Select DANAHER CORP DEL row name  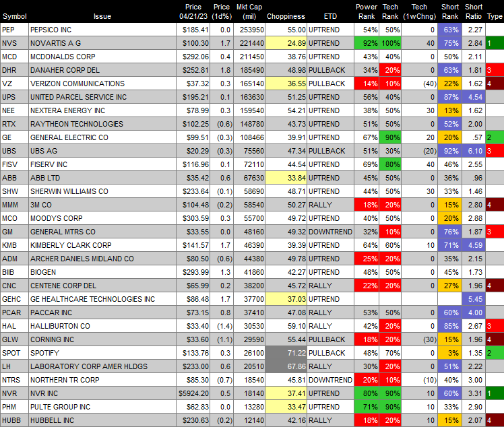coord(102,70)
